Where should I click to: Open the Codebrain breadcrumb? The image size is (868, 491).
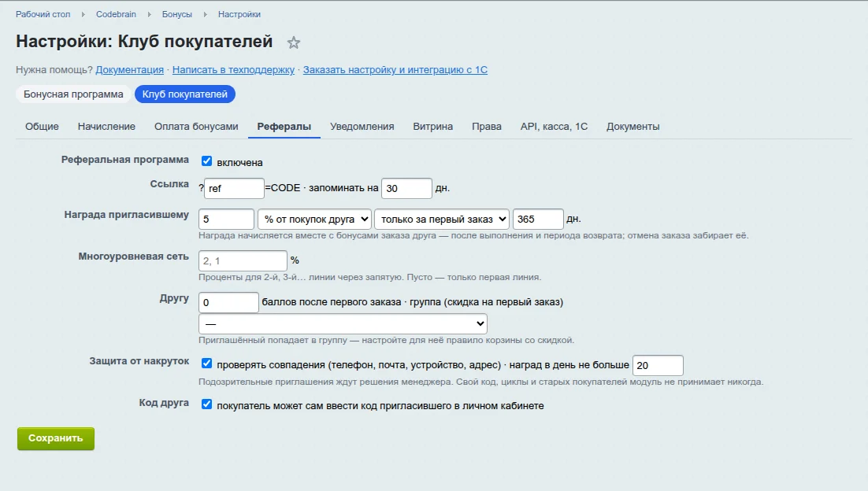click(x=116, y=14)
